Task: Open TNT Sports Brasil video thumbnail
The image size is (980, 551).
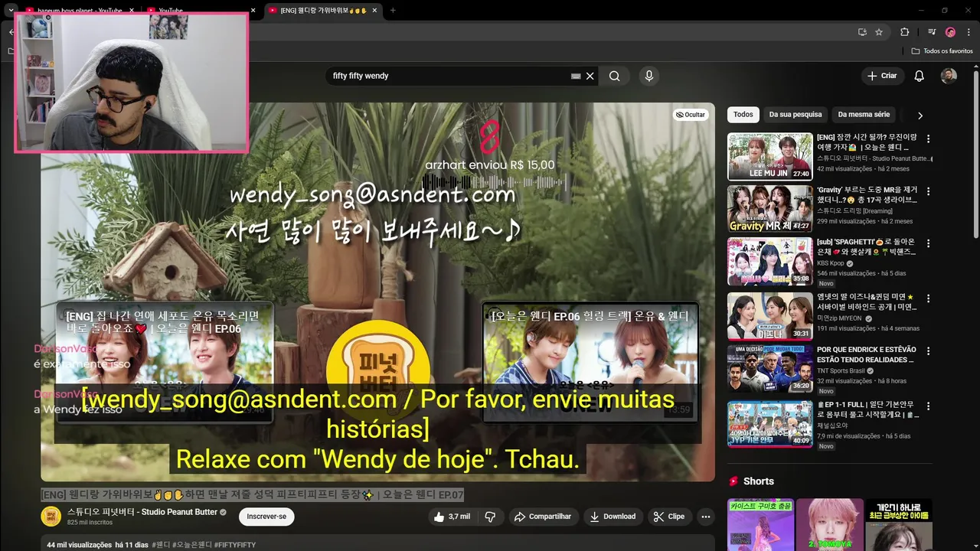Action: (769, 368)
